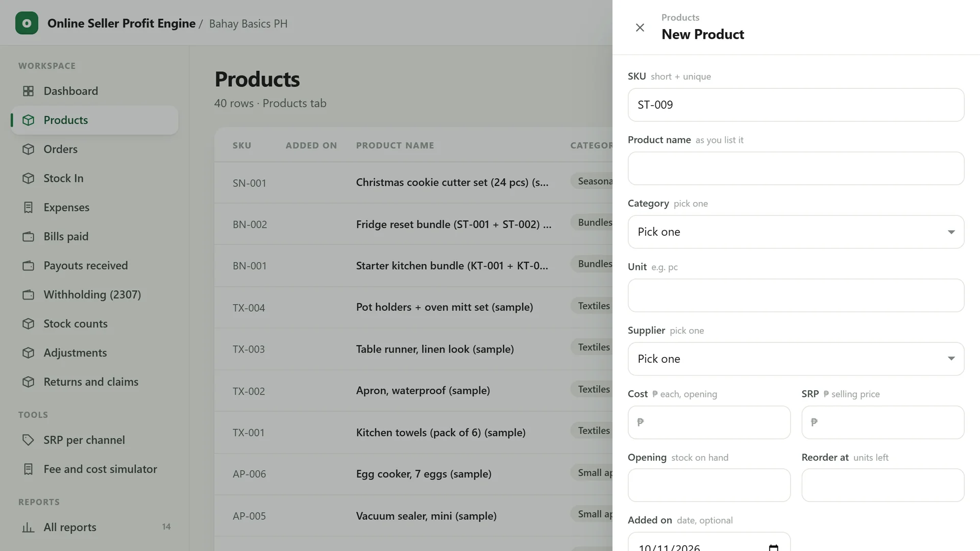Click the Orders box icon
Screen dimensions: 980x551
tap(29, 149)
